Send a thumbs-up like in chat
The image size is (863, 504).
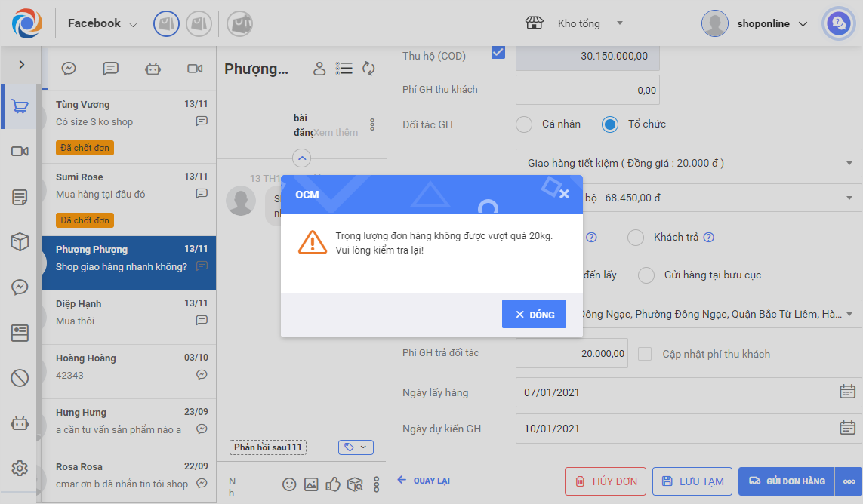pos(332,484)
